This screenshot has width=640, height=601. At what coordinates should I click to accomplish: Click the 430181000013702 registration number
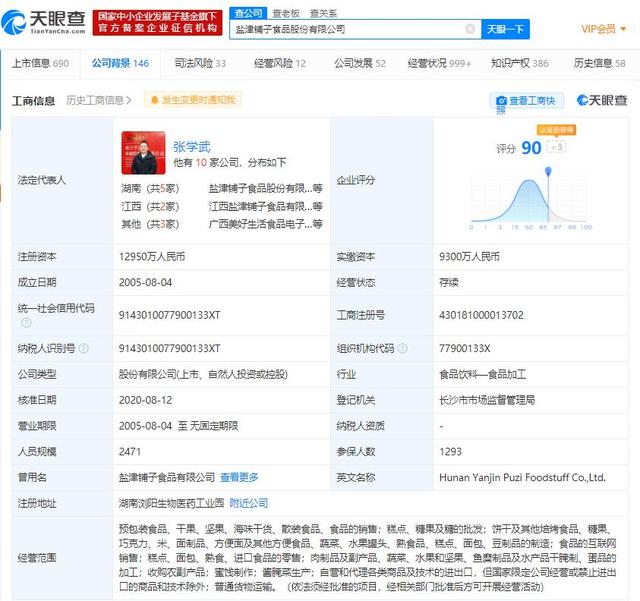pos(481,315)
